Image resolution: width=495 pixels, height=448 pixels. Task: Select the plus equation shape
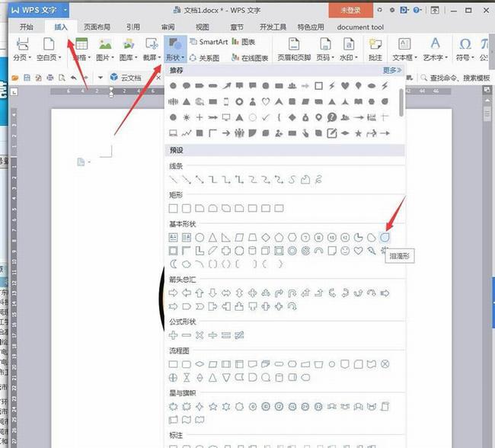click(173, 335)
